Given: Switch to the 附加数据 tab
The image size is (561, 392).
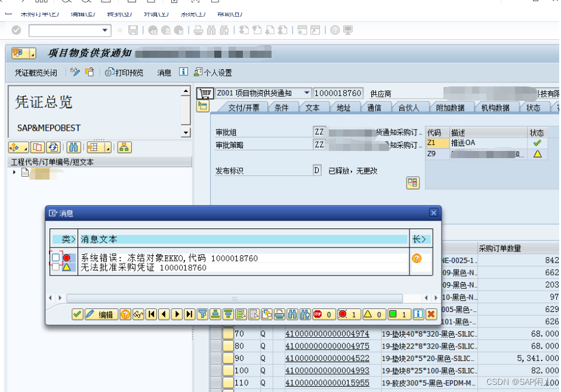Looking at the screenshot, I should pos(450,107).
